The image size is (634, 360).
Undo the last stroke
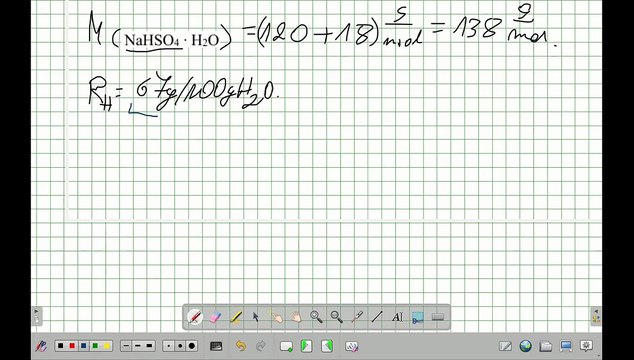(x=241, y=346)
